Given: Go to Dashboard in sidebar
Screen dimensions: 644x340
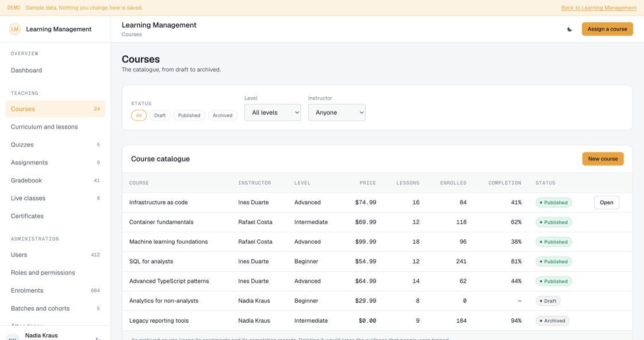Looking at the screenshot, I should 55,70.
